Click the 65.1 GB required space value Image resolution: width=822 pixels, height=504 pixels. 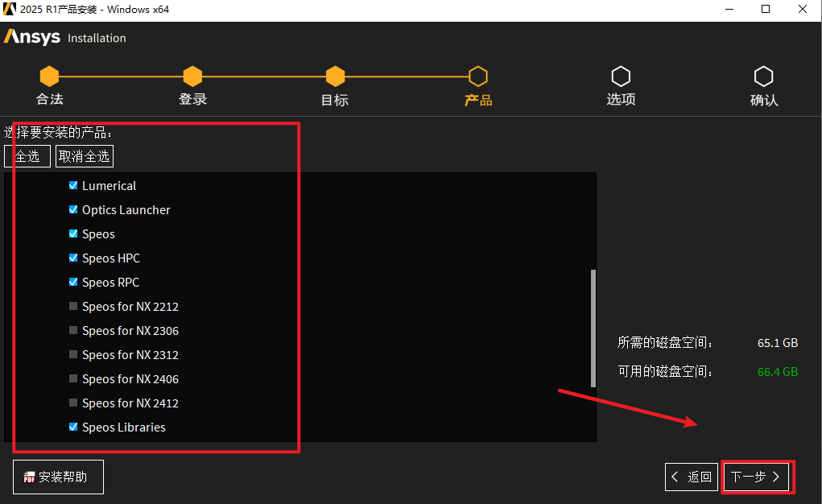(x=778, y=343)
